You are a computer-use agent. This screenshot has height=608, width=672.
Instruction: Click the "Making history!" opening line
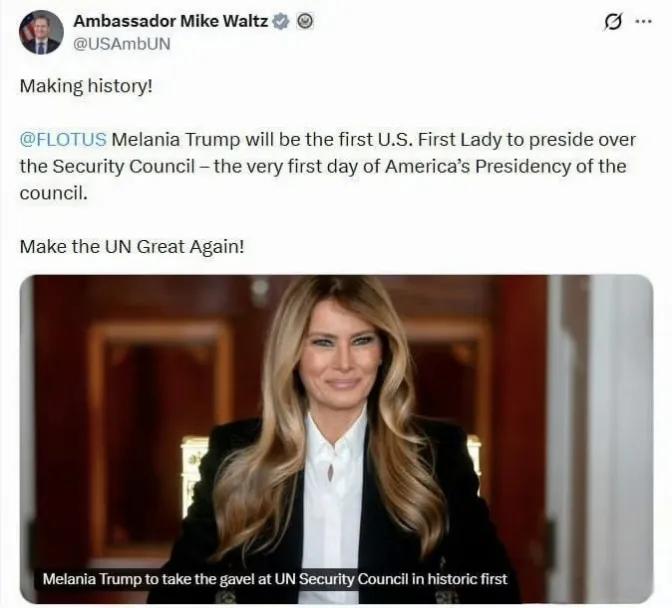[x=86, y=86]
